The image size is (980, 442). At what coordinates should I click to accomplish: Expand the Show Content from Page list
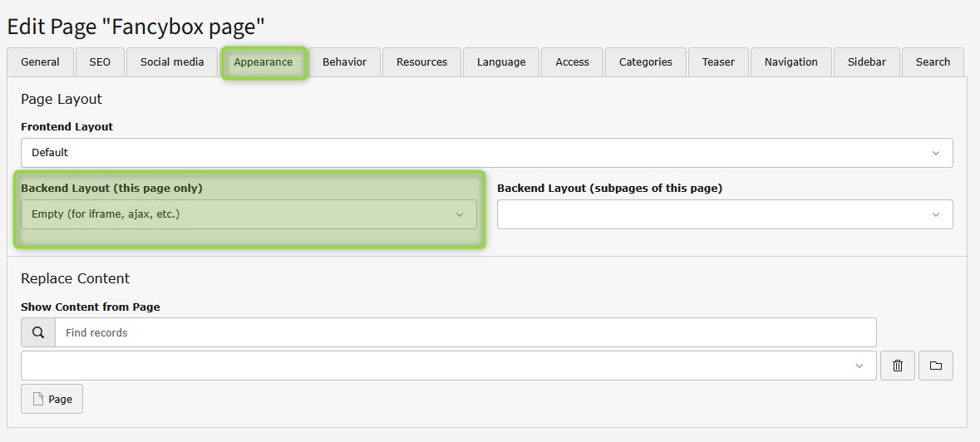pyautogui.click(x=448, y=366)
